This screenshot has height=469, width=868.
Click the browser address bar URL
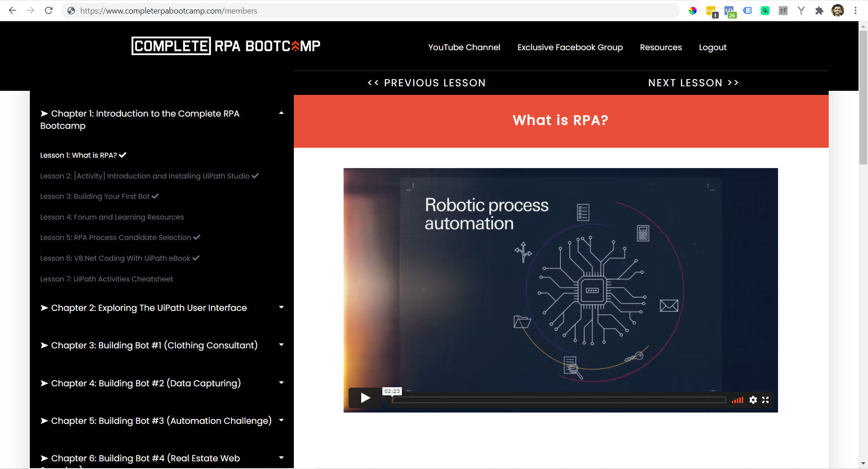coord(169,10)
